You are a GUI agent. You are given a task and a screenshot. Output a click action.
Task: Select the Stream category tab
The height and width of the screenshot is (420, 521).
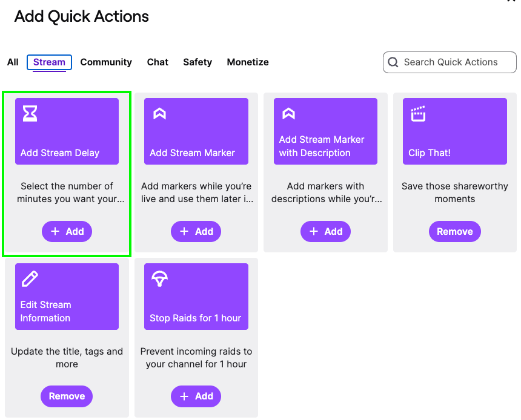point(49,62)
